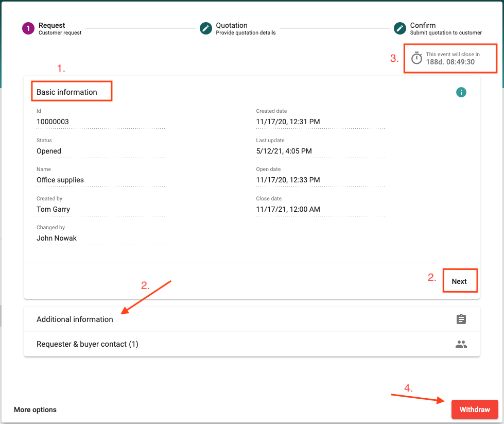Viewport: 504px width, 424px height.
Task: Click the stopwatch timer icon
Action: (x=416, y=58)
